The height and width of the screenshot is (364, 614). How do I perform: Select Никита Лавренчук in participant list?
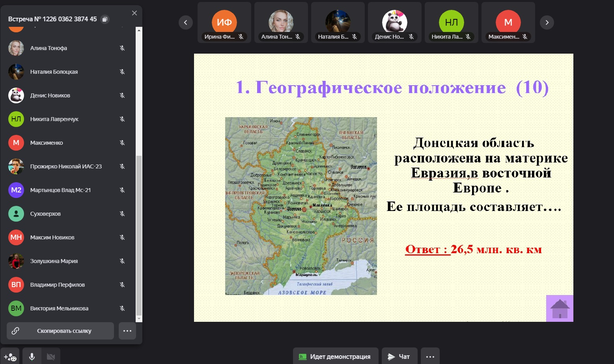tap(54, 119)
